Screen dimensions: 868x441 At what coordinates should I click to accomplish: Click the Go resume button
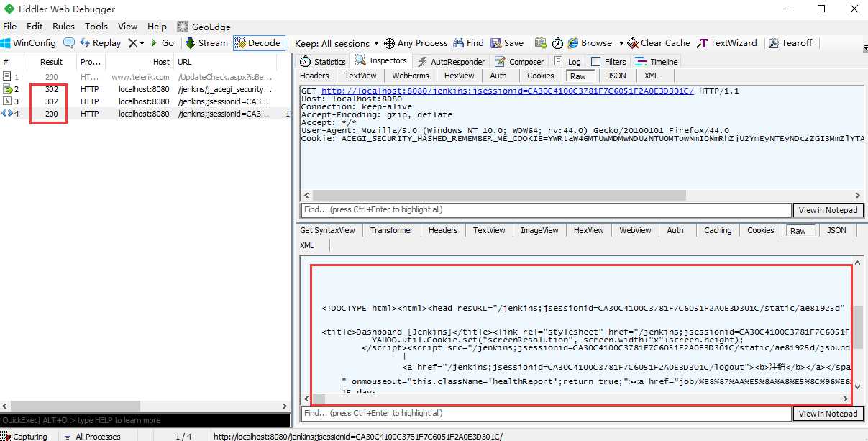point(162,43)
